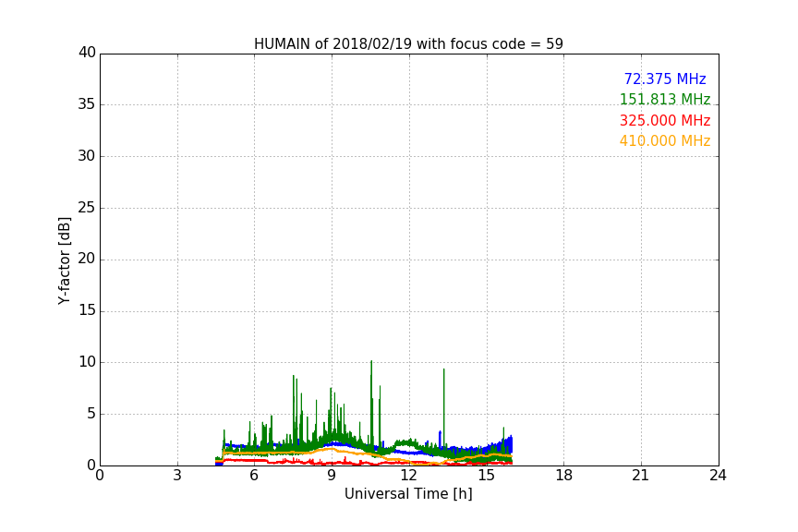
Task: Select the 410.000 MHz legend label
Action: point(665,141)
